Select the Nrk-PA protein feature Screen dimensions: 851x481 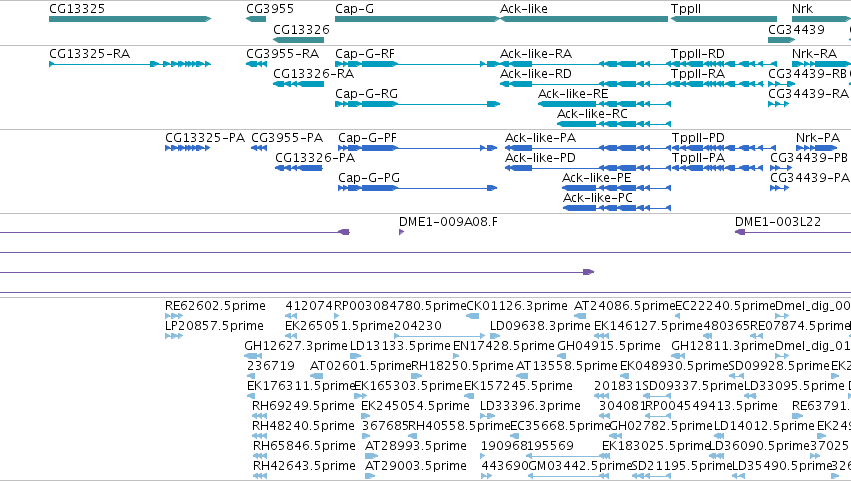817,148
